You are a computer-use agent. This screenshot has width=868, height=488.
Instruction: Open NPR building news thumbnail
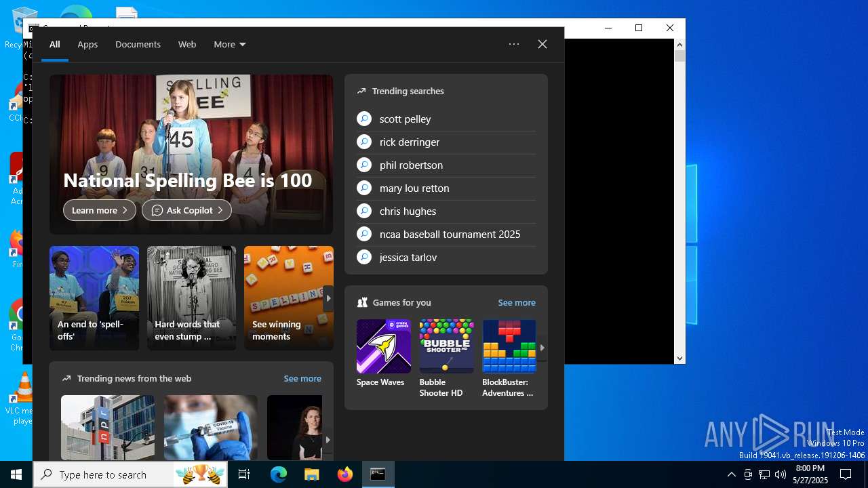108,428
